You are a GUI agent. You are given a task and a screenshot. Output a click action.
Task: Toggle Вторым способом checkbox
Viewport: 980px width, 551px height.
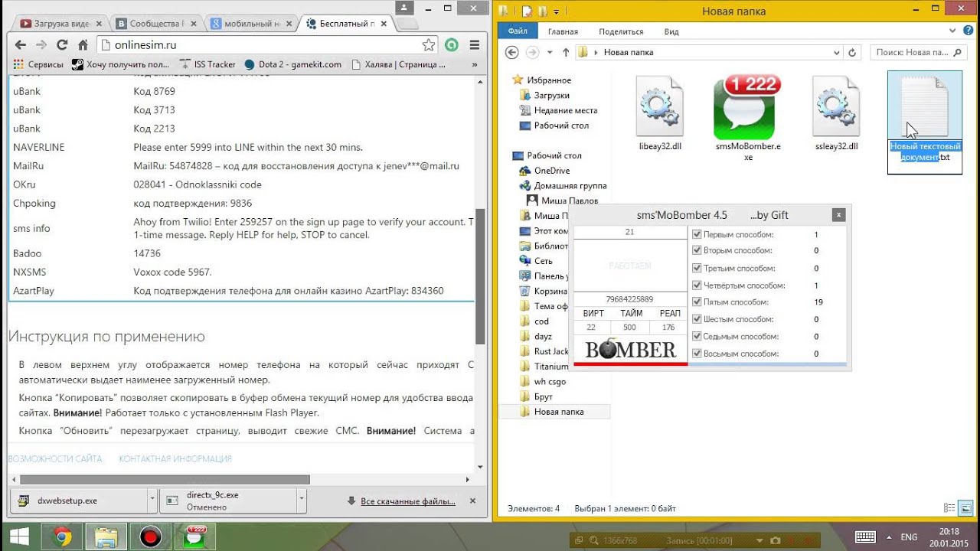click(697, 250)
